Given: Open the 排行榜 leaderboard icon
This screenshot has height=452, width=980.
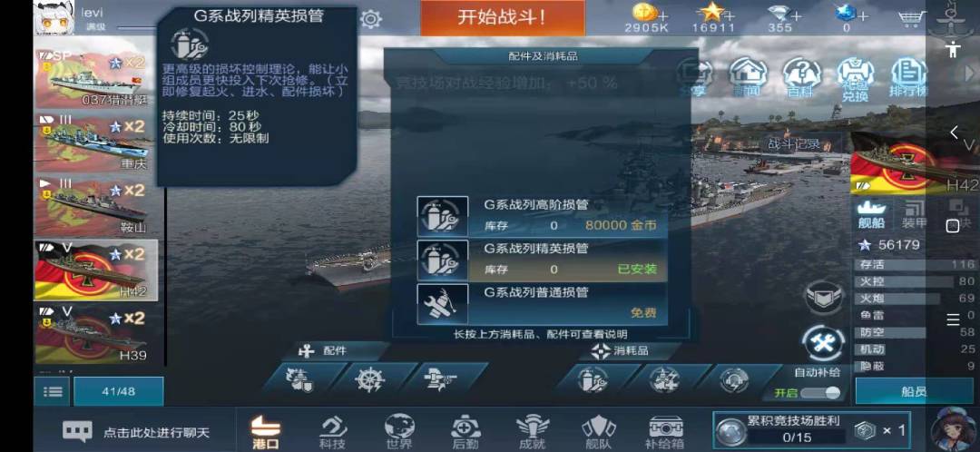Looking at the screenshot, I should (x=908, y=76).
